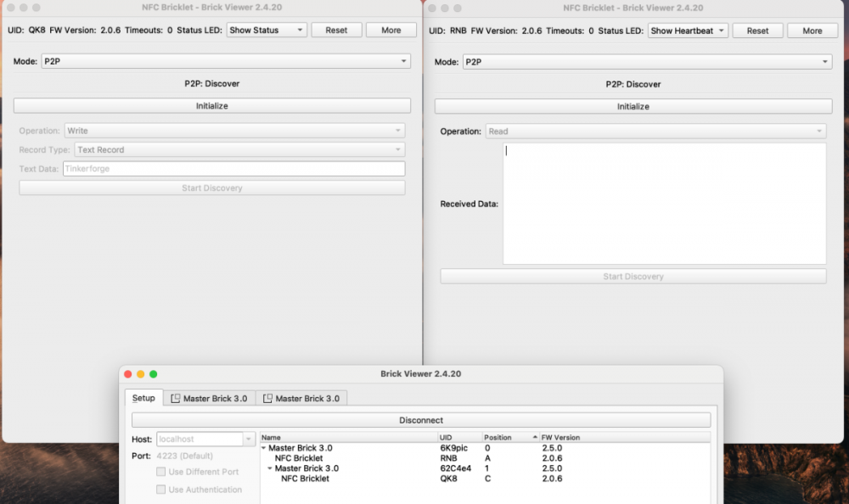The image size is (849, 504).
Task: Click the More button in the QK8 window
Action: 391,31
